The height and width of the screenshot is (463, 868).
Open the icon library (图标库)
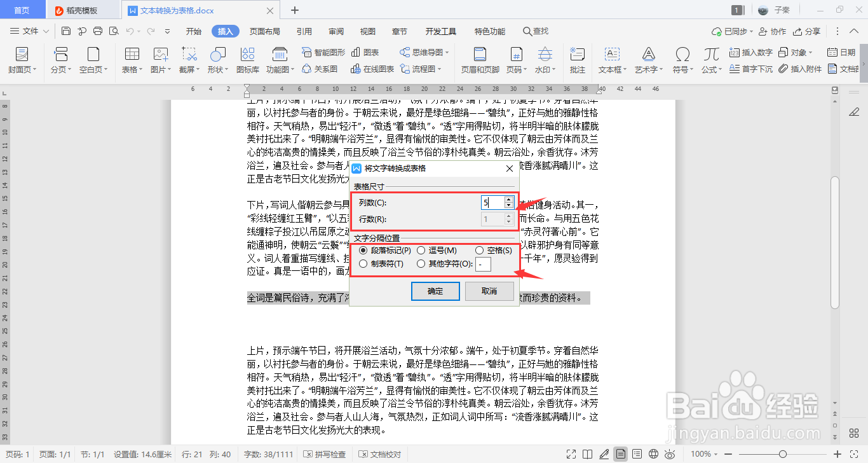pyautogui.click(x=248, y=60)
